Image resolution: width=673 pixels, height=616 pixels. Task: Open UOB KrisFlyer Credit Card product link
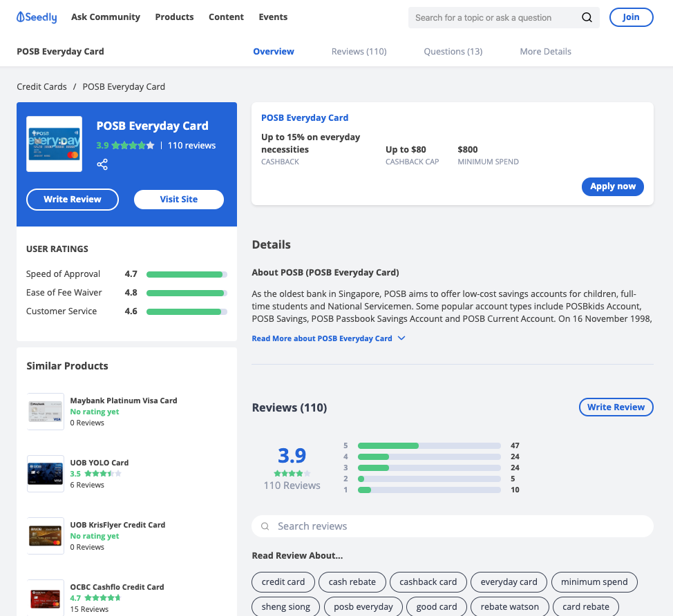pos(117,525)
